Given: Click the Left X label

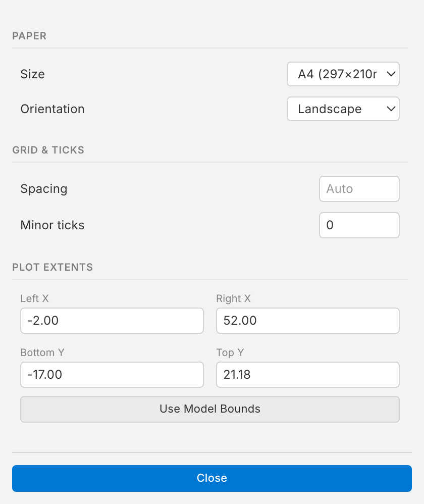Looking at the screenshot, I should pos(34,298).
